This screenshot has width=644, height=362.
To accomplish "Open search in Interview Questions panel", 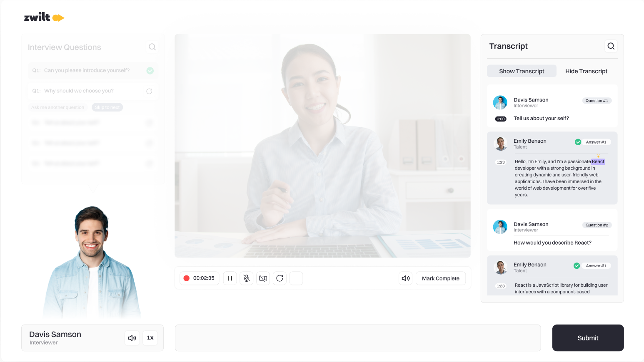I will [152, 47].
